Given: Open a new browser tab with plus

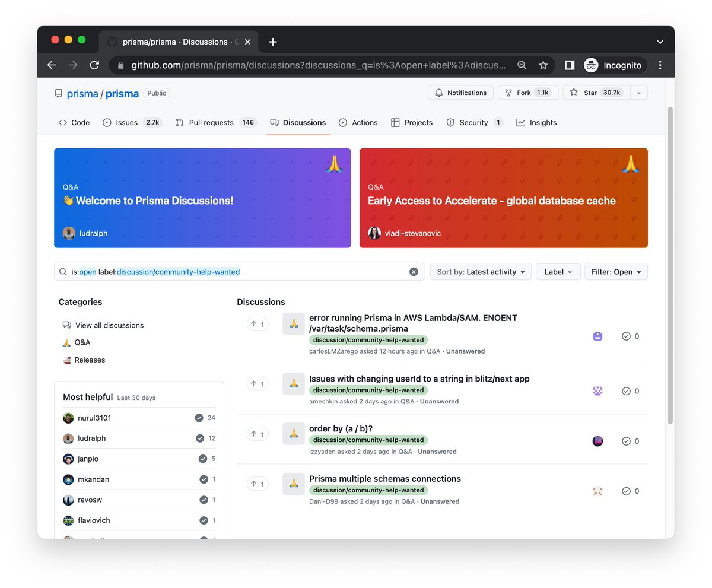Looking at the screenshot, I should point(273,42).
